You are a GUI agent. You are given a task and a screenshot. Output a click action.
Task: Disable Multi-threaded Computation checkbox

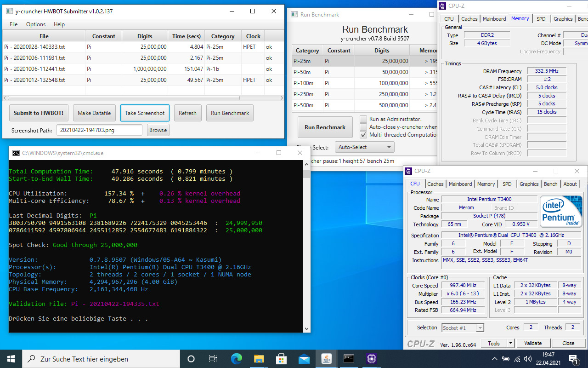point(363,135)
